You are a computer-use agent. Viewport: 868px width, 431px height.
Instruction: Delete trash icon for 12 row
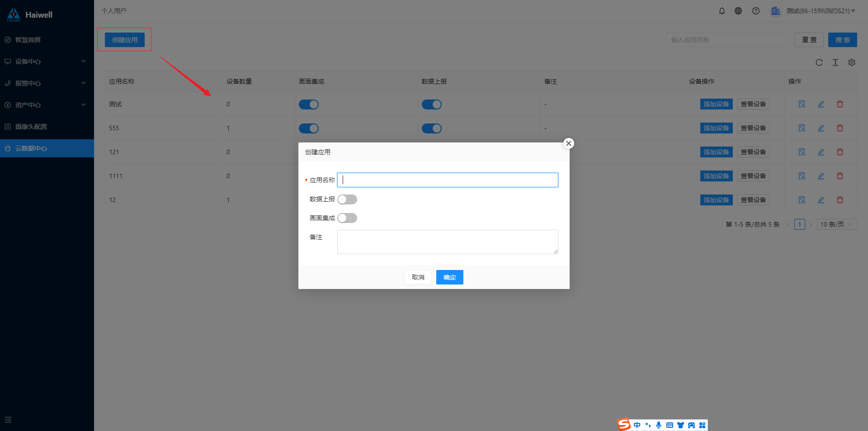840,200
